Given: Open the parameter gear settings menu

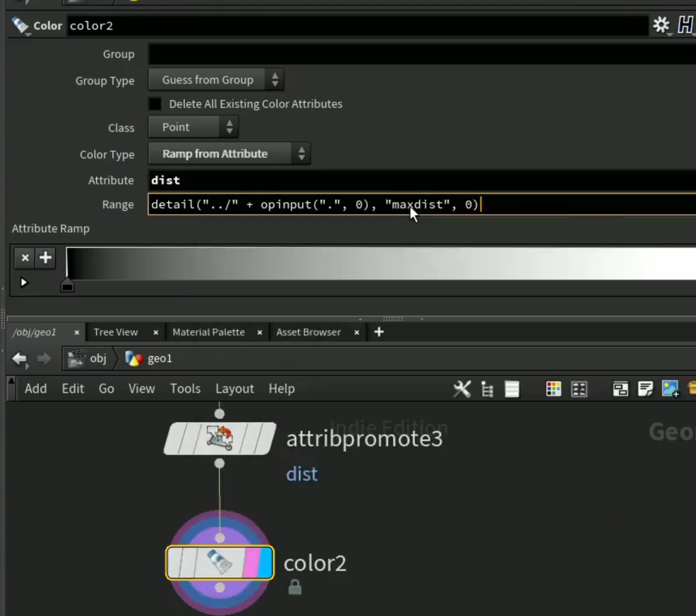Looking at the screenshot, I should 661,25.
